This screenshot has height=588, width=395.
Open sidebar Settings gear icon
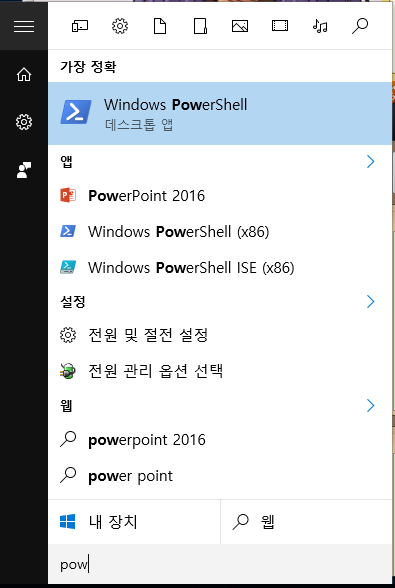point(24,122)
